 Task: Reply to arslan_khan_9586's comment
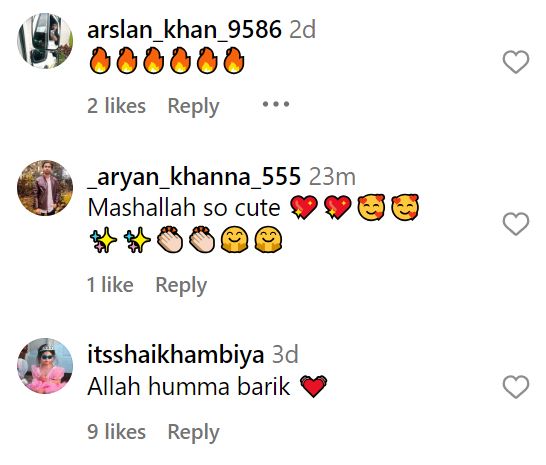pos(193,106)
